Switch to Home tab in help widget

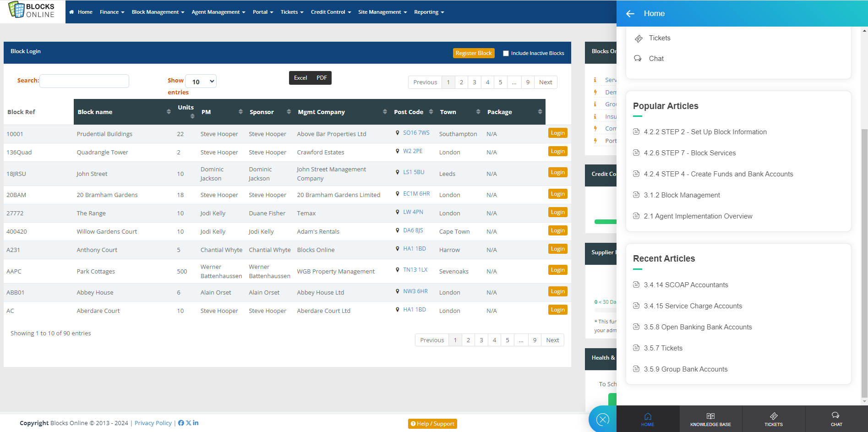648,419
